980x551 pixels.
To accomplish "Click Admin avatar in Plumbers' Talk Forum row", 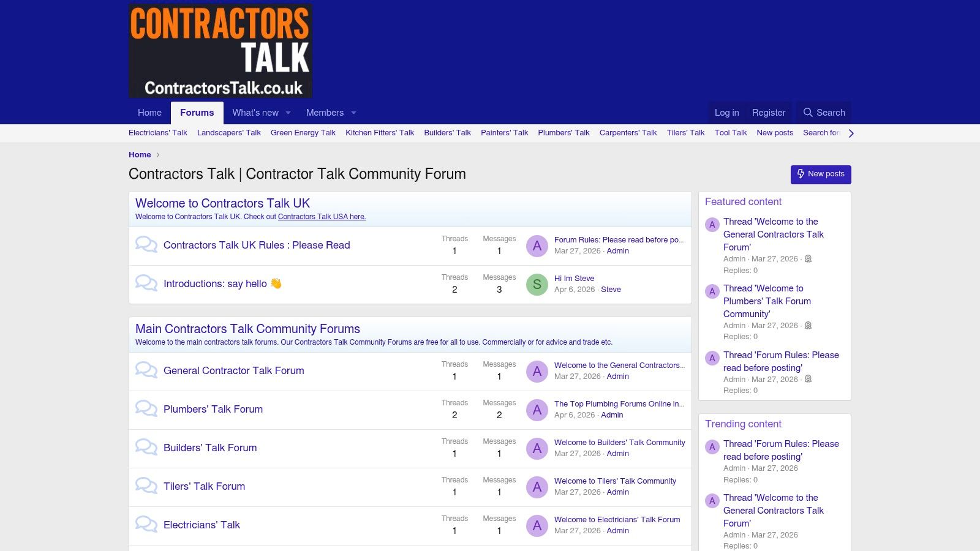I will click(537, 410).
